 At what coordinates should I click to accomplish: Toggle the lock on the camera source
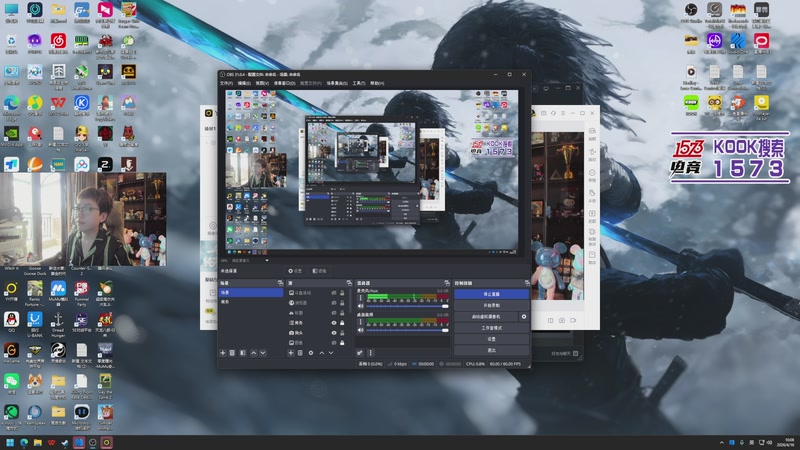tap(342, 333)
